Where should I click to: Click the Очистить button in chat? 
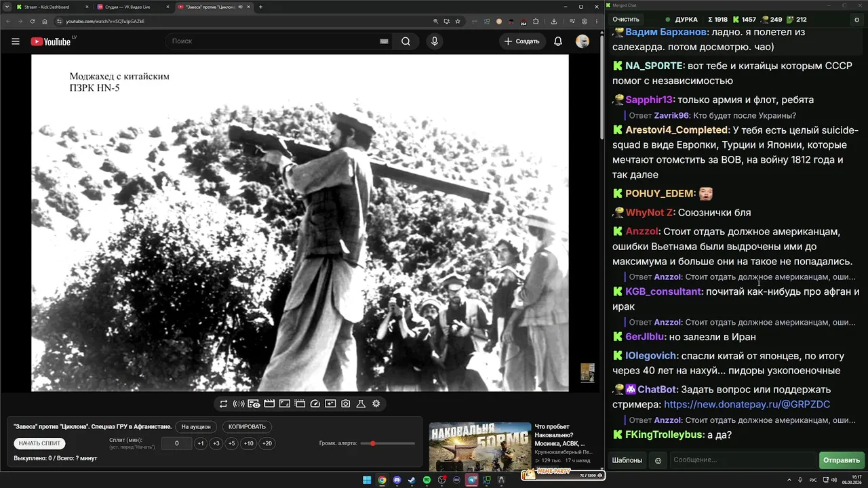tap(626, 20)
